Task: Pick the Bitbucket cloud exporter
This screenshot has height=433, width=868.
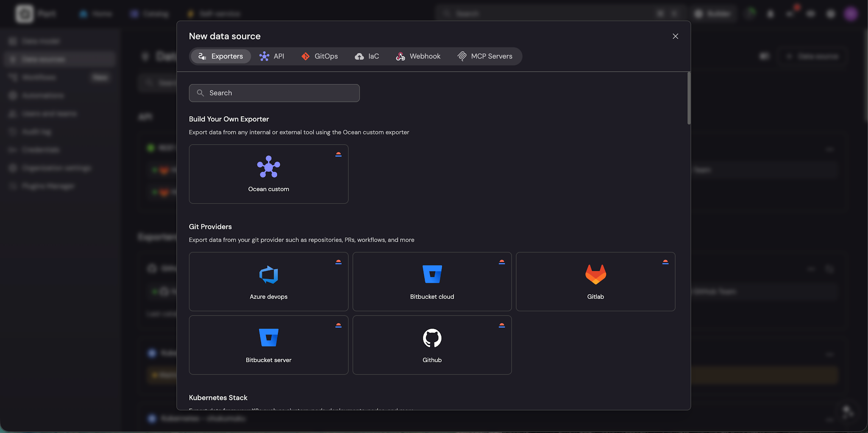Action: (432, 282)
